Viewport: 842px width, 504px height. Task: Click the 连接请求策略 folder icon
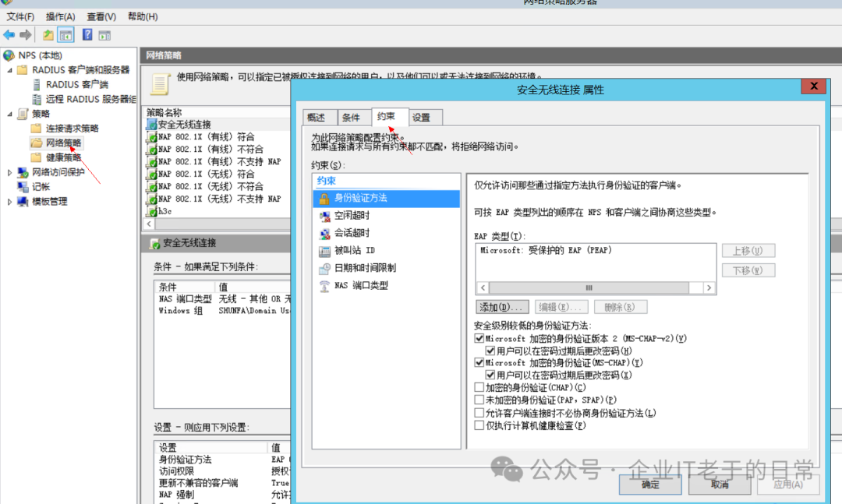pos(36,129)
